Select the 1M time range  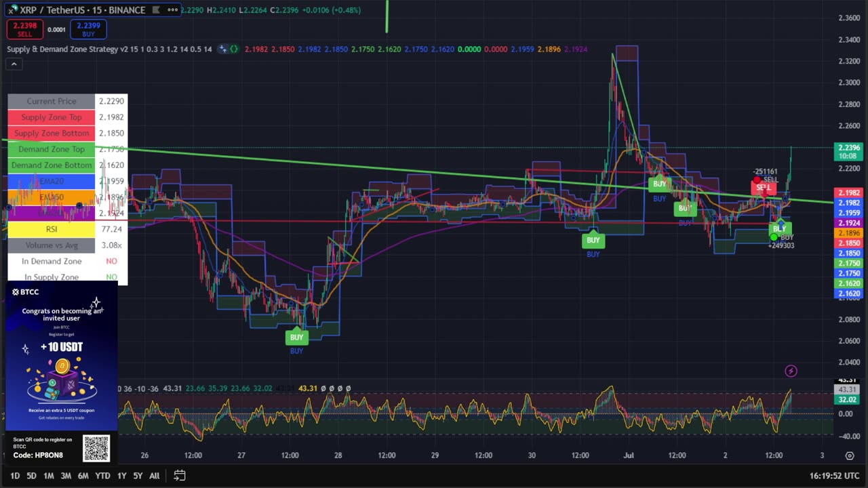48,476
